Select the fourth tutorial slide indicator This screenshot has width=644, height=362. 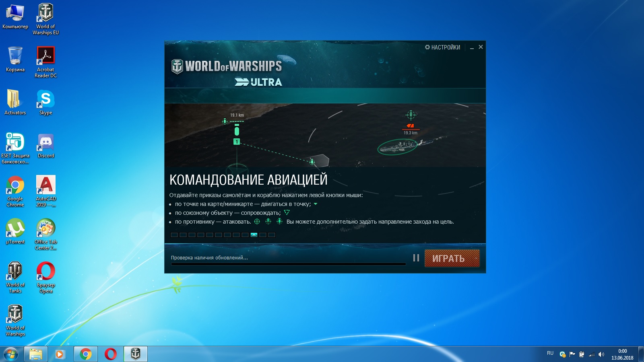(x=201, y=235)
